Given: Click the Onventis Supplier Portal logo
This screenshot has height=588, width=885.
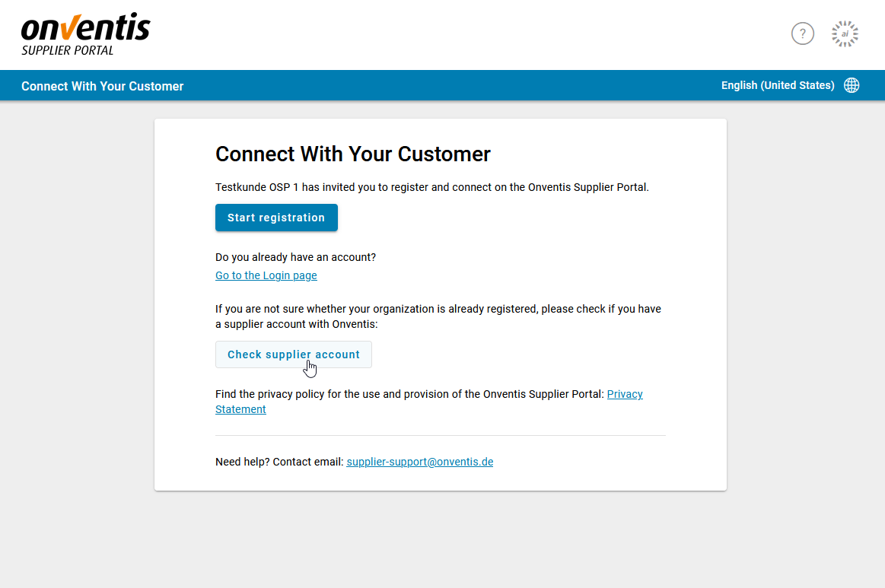Looking at the screenshot, I should coord(85,33).
